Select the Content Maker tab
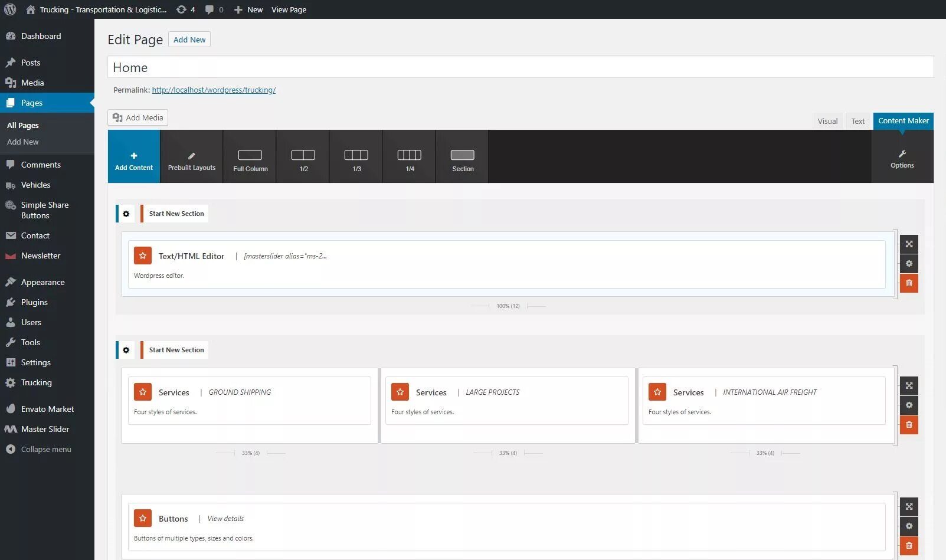This screenshot has width=946, height=560. (903, 121)
